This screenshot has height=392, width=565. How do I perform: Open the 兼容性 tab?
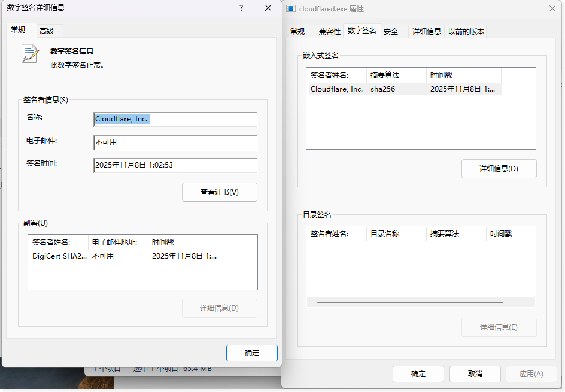coord(329,32)
